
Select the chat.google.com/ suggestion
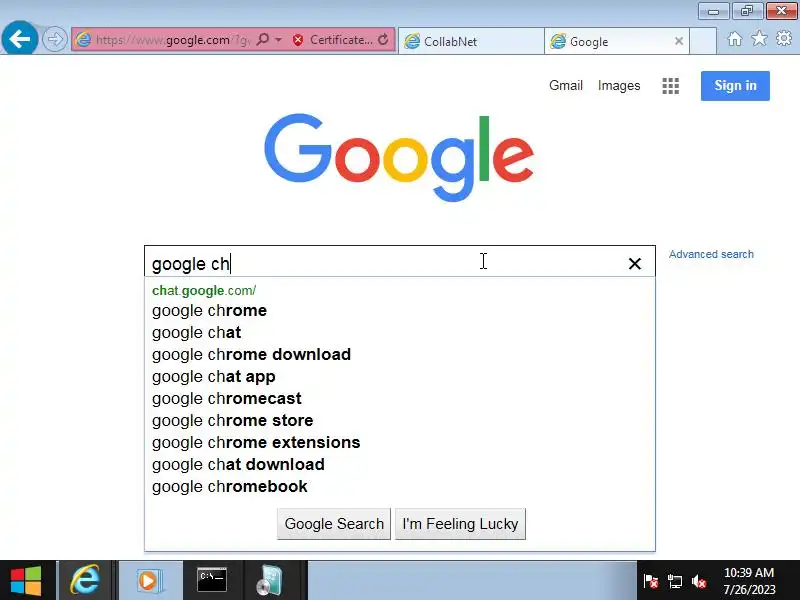tap(399, 290)
